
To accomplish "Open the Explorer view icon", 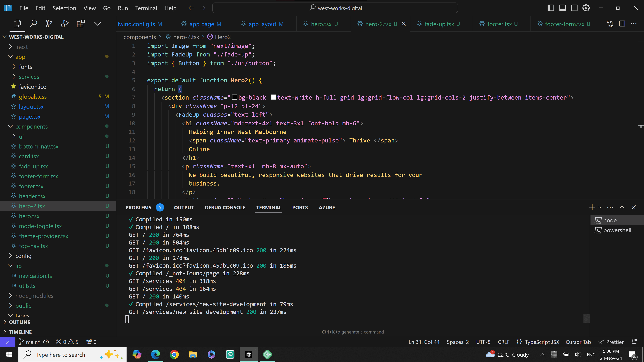I will click(x=17, y=24).
